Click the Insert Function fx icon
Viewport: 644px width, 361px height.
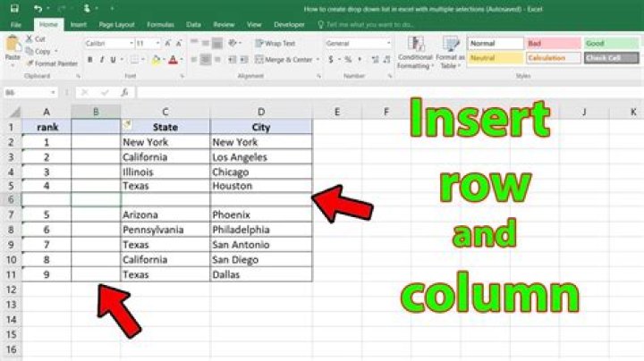(x=123, y=92)
